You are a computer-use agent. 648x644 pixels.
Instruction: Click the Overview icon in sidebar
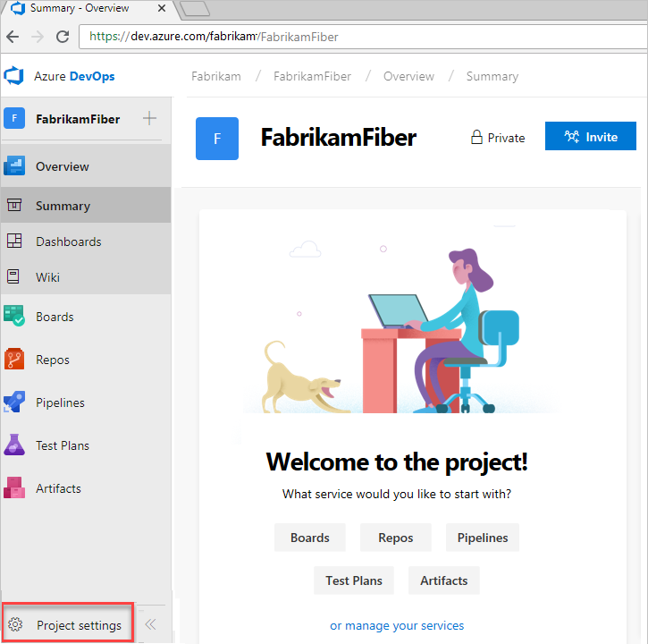(x=14, y=166)
